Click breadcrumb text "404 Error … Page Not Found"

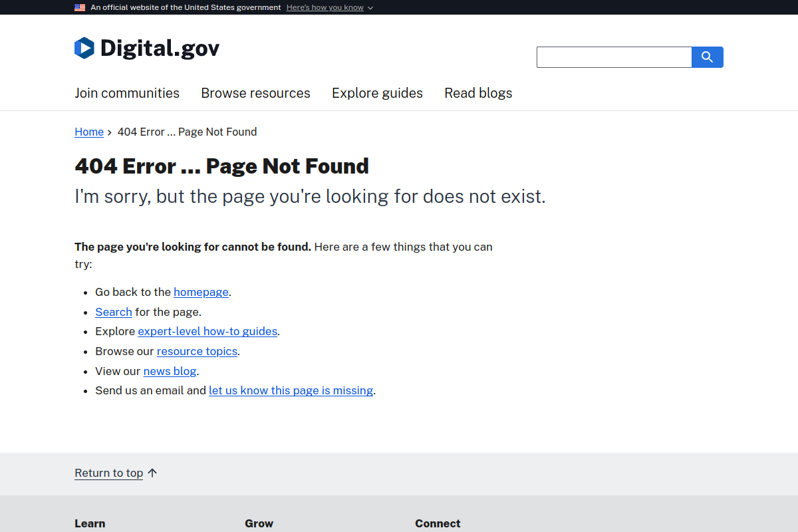[x=187, y=132]
